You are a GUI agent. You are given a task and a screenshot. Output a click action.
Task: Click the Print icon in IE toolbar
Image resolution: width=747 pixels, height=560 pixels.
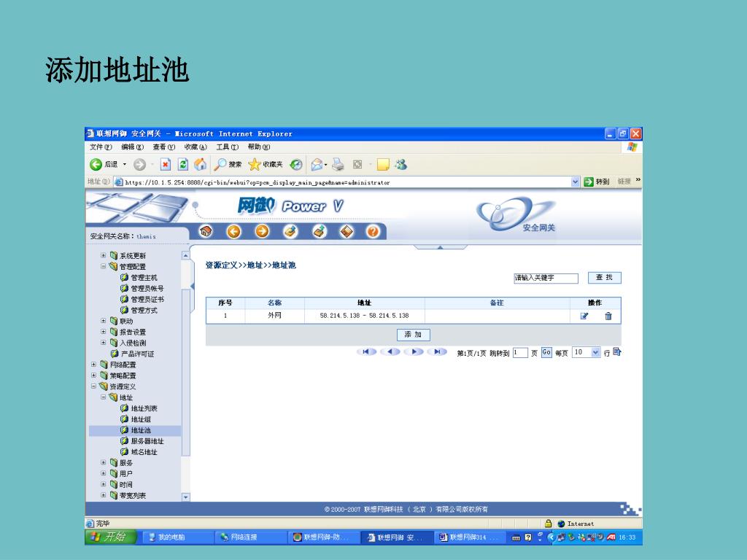[x=338, y=164]
